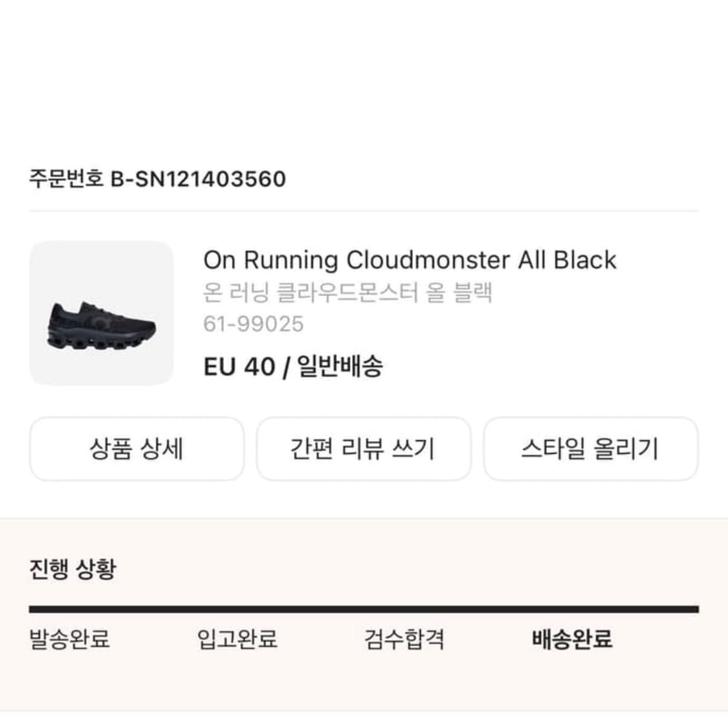Click the 배송완료 status stage
The width and height of the screenshot is (728, 727).
coord(571,640)
